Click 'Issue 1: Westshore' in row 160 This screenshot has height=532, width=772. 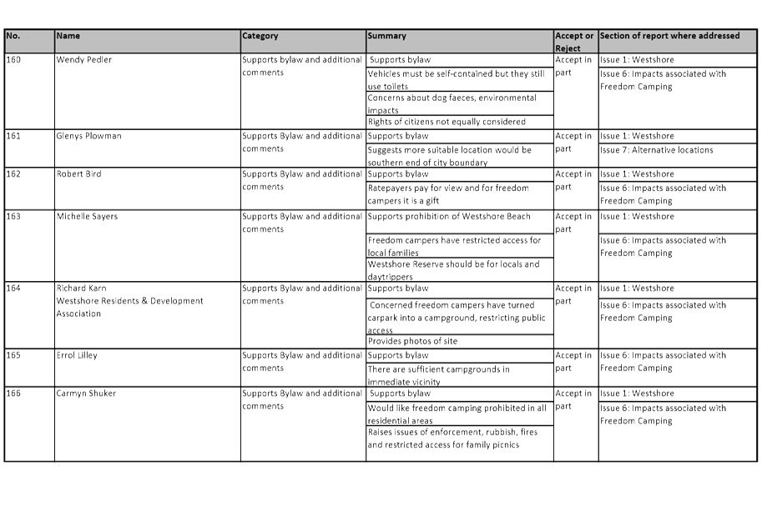[x=678, y=60]
